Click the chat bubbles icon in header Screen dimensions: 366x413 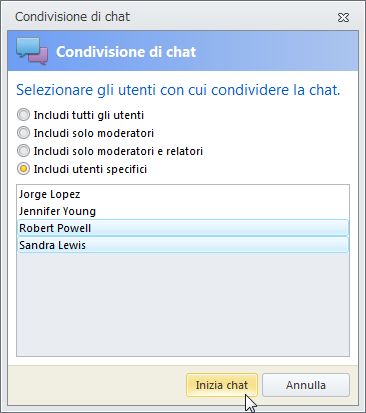tap(32, 51)
